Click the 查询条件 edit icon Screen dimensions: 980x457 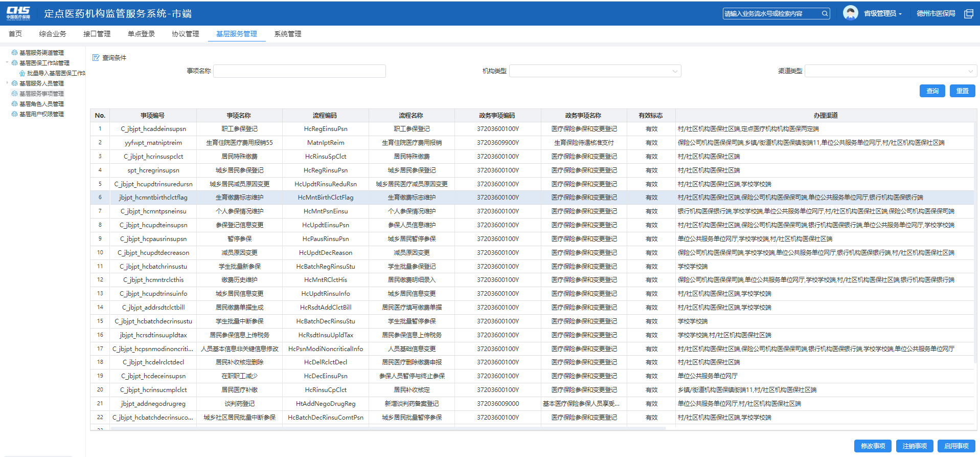96,58
